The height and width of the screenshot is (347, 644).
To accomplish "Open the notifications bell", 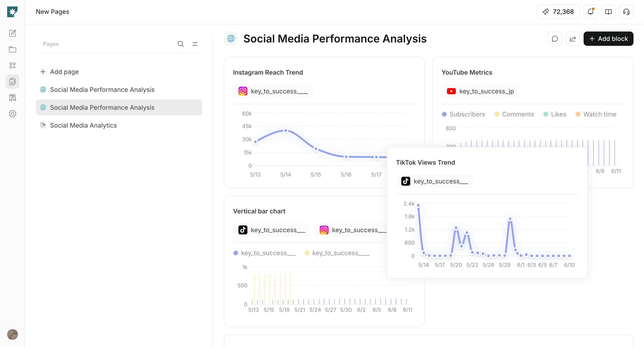I will tap(591, 12).
